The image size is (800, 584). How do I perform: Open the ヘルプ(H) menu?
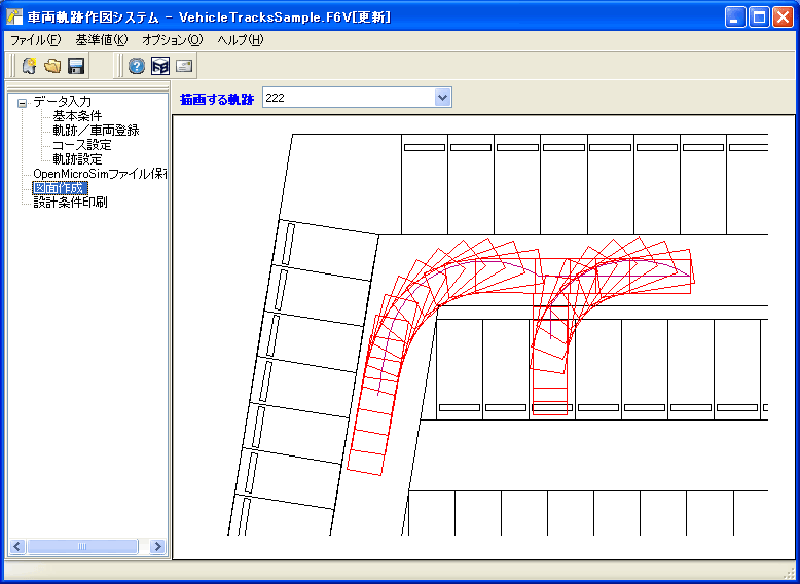(240, 40)
